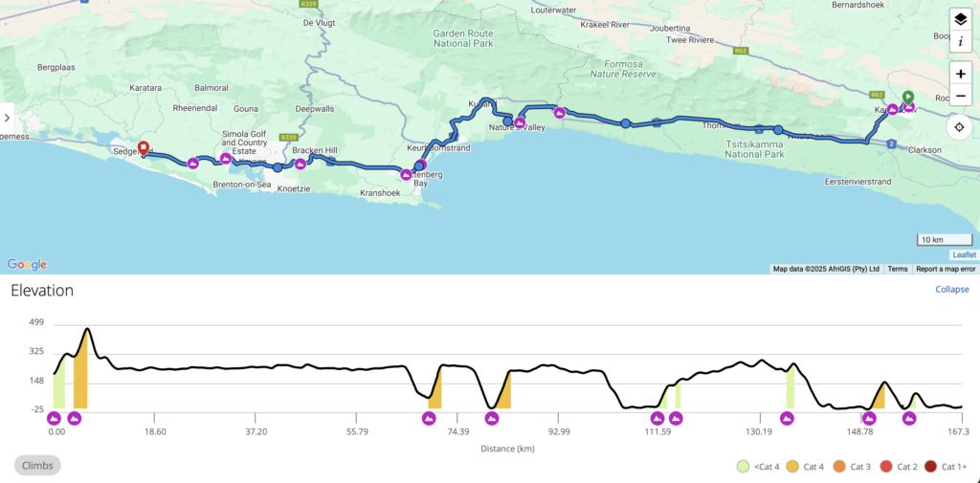The width and height of the screenshot is (980, 483).
Task: Toggle the Climbs overlay button
Action: [37, 466]
